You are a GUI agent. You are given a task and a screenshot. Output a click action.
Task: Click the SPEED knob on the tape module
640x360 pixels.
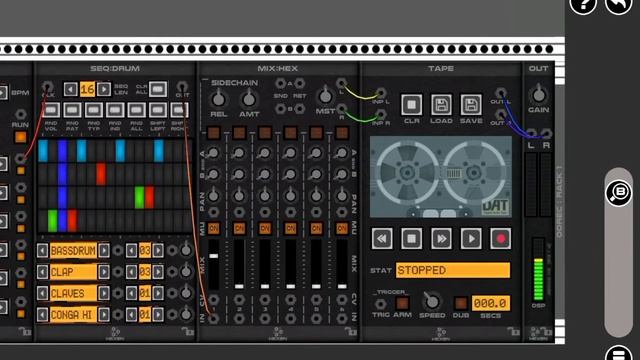[x=431, y=302]
